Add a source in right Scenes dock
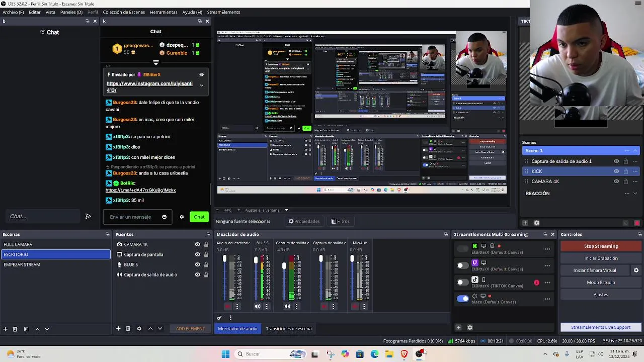 pos(525,223)
